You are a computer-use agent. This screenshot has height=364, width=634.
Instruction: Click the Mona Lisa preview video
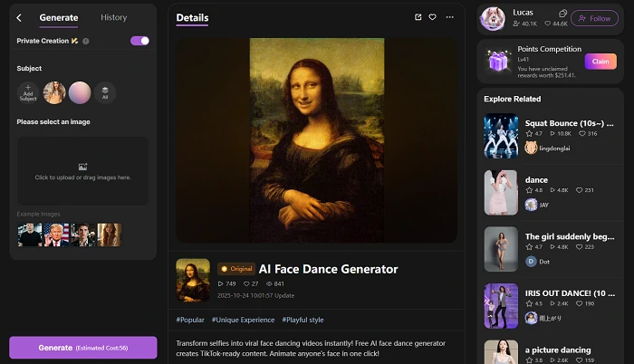click(x=317, y=140)
